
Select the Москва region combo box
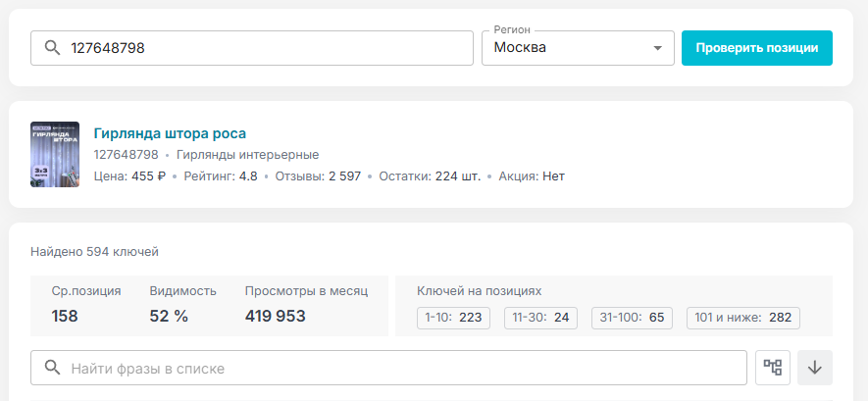(x=578, y=48)
